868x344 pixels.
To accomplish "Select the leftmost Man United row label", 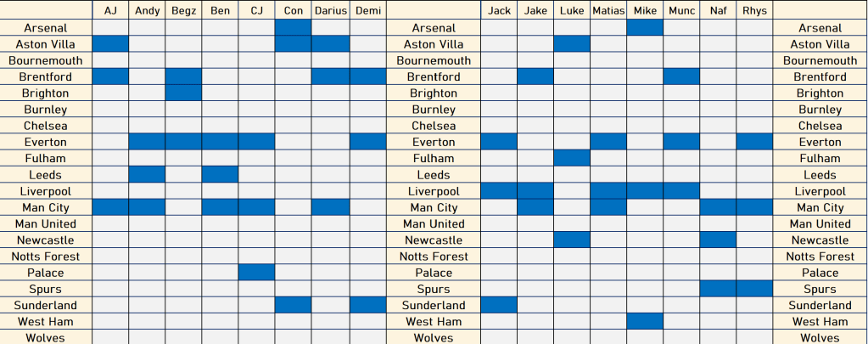I will click(x=46, y=224).
